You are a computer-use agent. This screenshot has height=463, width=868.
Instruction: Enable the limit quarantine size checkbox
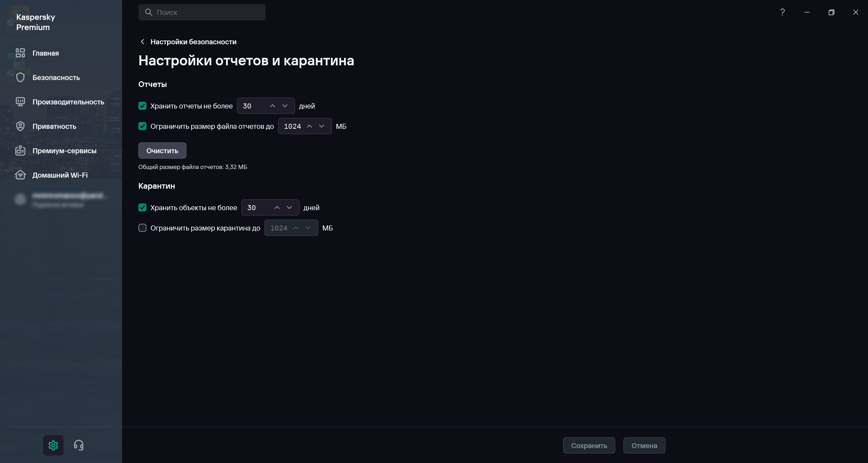tap(143, 228)
